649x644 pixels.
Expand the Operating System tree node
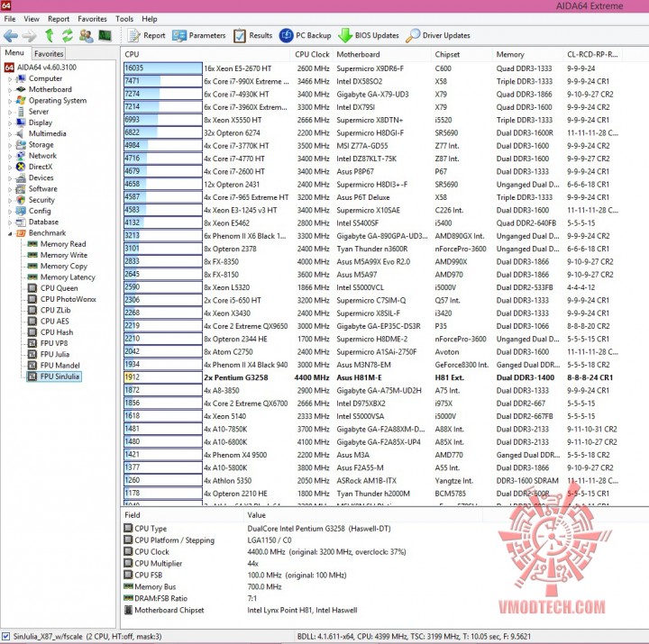(x=10, y=101)
